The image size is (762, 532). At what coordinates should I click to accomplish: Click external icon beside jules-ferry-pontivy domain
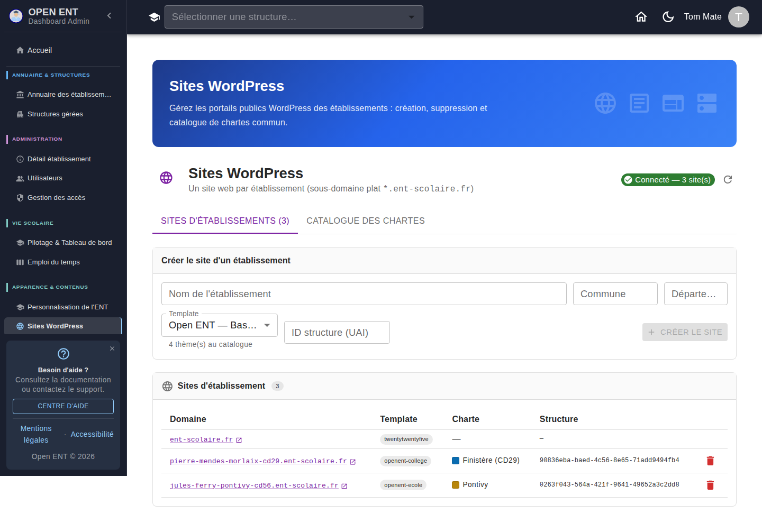[x=344, y=486]
